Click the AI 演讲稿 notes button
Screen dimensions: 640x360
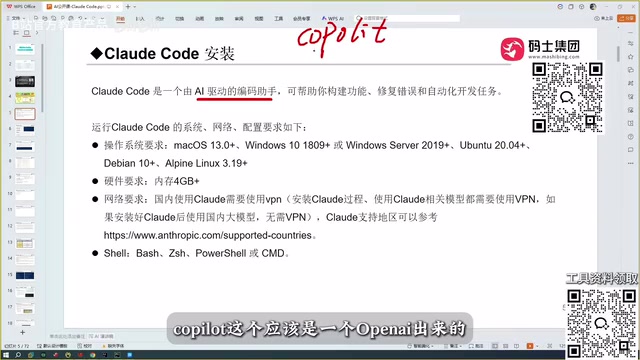pyautogui.click(x=101, y=336)
